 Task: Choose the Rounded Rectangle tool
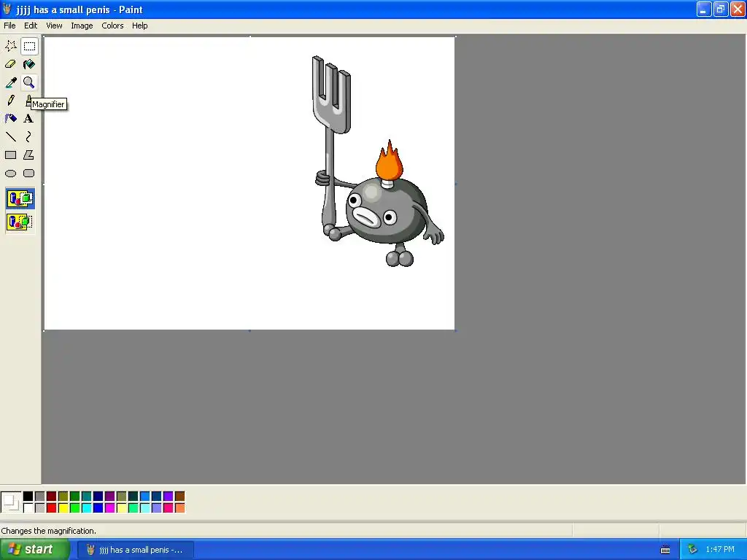coord(29,174)
